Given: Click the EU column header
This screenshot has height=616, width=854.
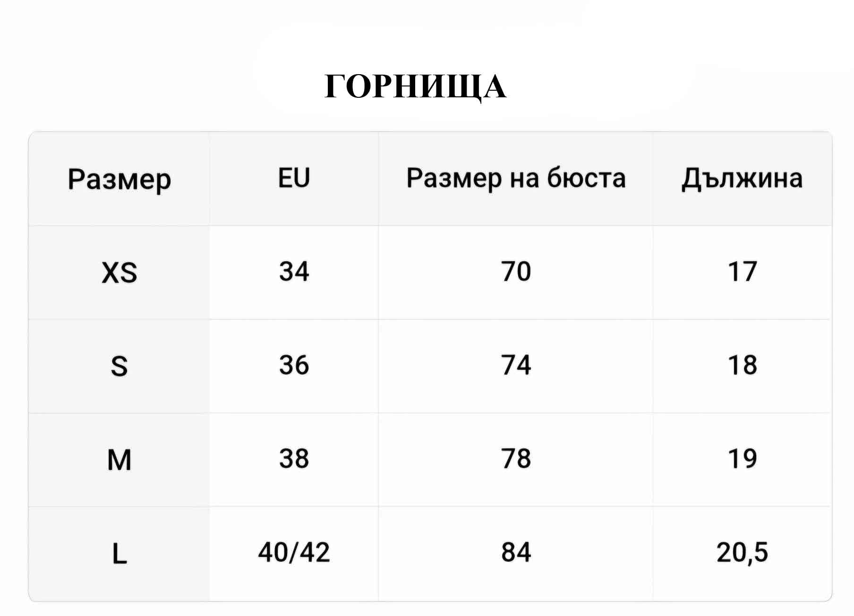Looking at the screenshot, I should pos(294,179).
